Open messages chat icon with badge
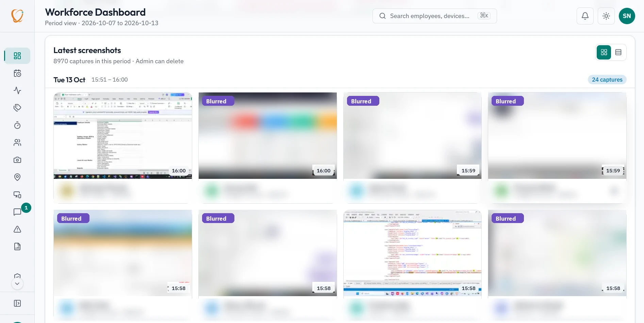The width and height of the screenshot is (644, 323). click(x=17, y=212)
